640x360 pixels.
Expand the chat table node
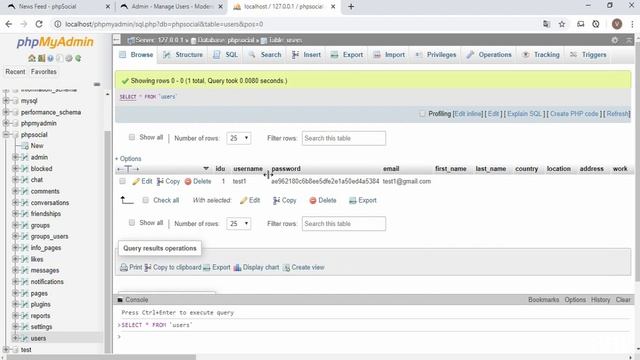point(15,180)
